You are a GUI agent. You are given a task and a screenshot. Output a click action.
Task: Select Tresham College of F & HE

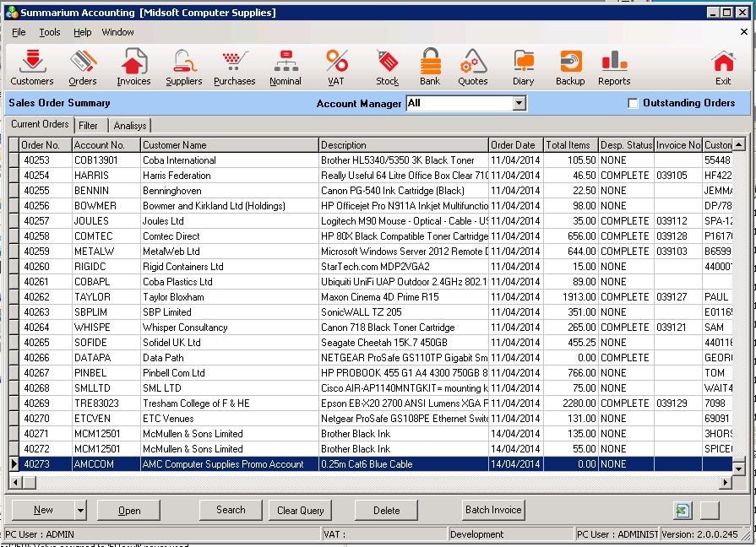(x=230, y=403)
